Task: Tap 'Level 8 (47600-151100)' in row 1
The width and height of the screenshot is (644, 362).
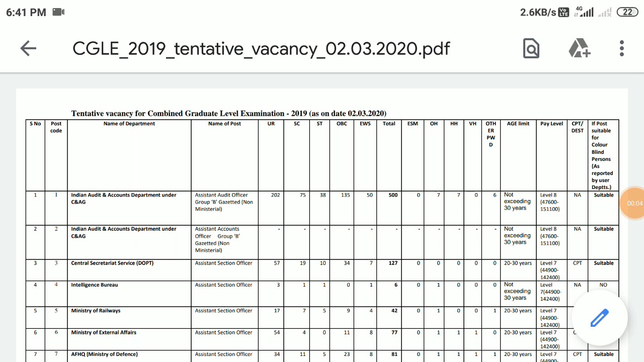Action: point(550,202)
